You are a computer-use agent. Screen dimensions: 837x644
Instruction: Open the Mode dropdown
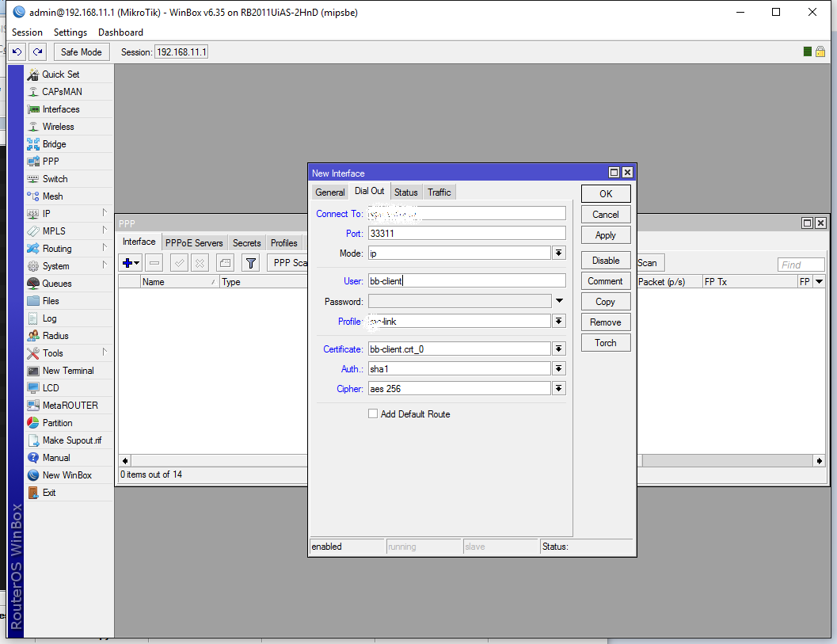pyautogui.click(x=559, y=253)
